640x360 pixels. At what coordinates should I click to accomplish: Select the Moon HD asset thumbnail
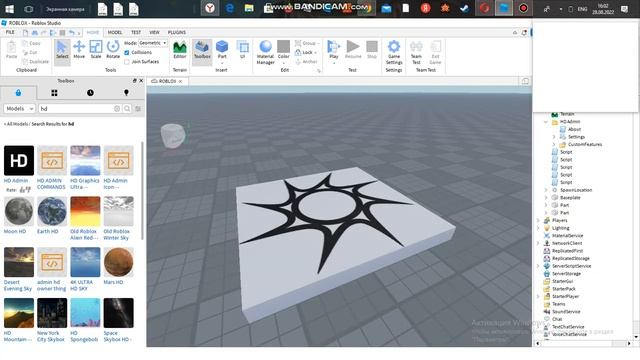click(x=19, y=211)
